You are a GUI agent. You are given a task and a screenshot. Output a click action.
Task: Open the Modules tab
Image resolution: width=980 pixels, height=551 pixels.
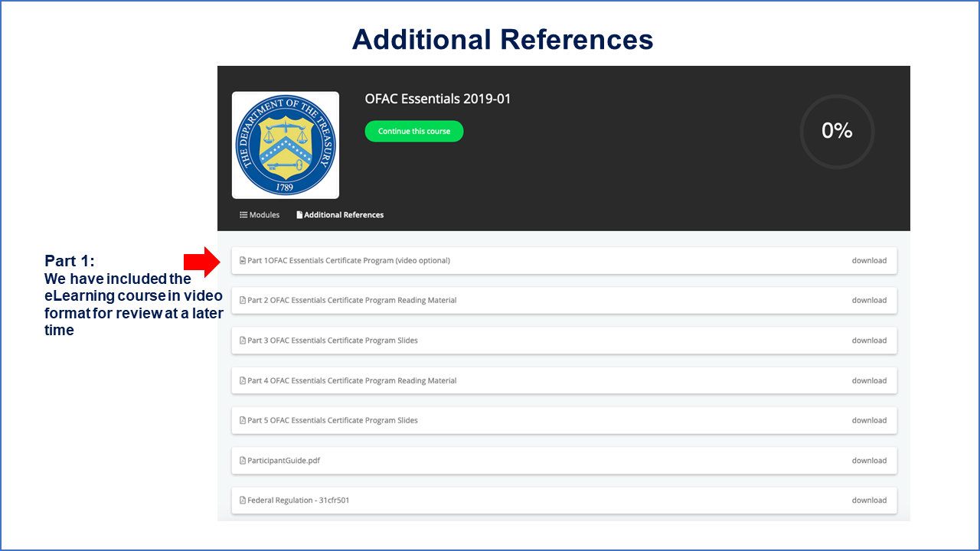pos(260,215)
